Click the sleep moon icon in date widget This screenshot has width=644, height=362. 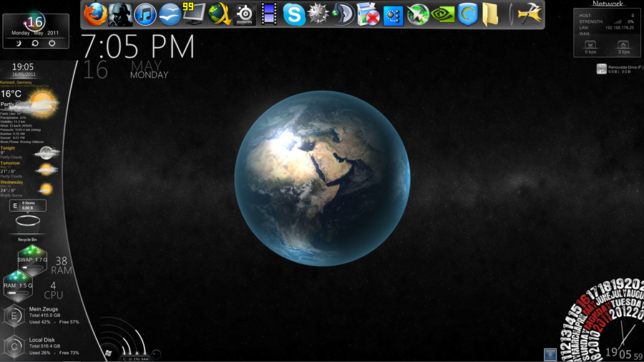tap(19, 43)
